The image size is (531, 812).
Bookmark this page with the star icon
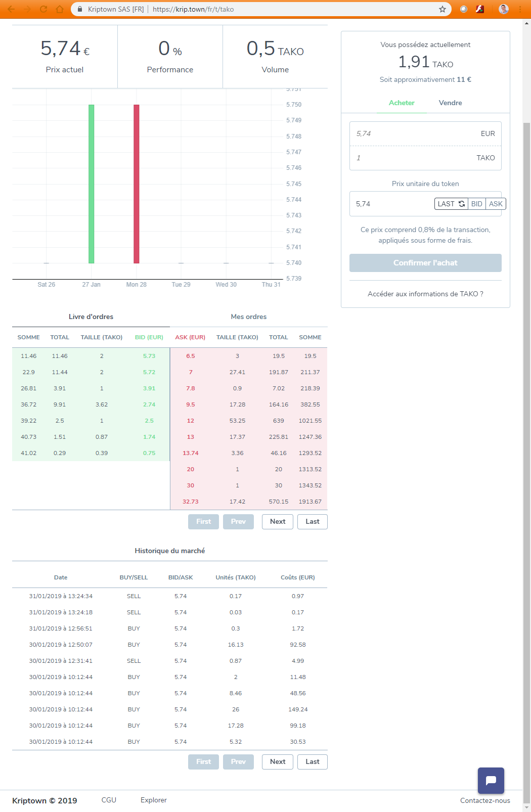[x=442, y=9]
